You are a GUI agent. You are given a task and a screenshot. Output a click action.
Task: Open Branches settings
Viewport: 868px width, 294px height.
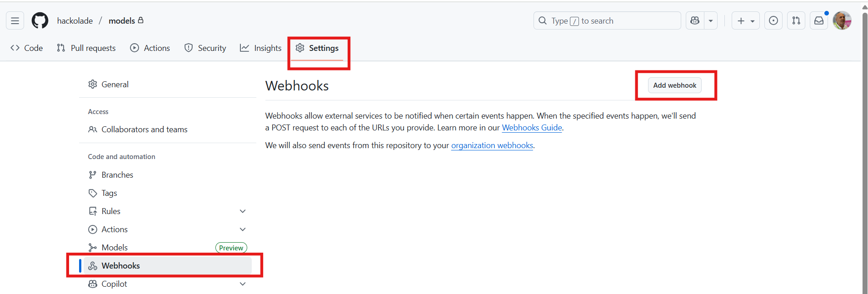pyautogui.click(x=167, y=175)
